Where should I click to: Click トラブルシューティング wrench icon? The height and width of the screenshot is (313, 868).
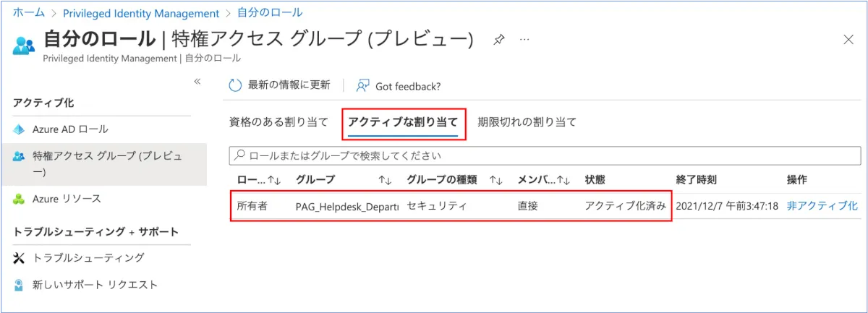[x=19, y=258]
